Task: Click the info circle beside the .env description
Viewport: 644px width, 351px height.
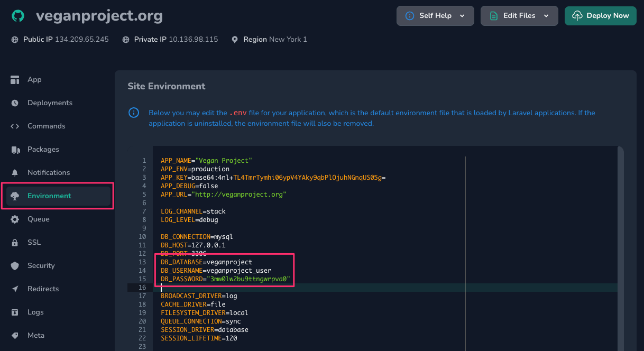Action: [x=134, y=113]
